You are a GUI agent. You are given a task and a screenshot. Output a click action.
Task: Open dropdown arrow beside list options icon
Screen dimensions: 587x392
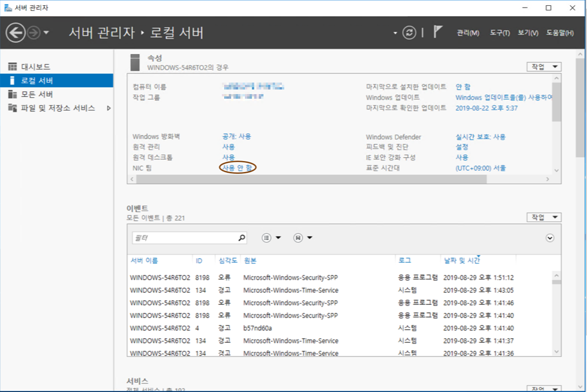[278, 238]
